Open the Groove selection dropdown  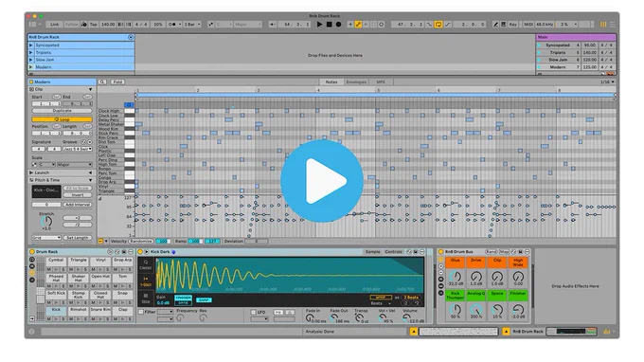click(x=78, y=149)
